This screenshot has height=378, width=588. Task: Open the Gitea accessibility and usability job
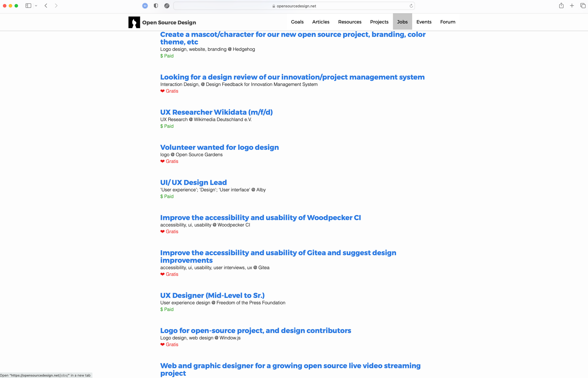(x=278, y=256)
